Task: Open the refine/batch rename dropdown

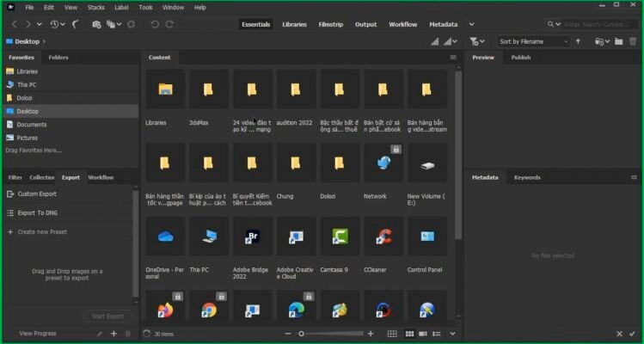Action: click(x=114, y=24)
